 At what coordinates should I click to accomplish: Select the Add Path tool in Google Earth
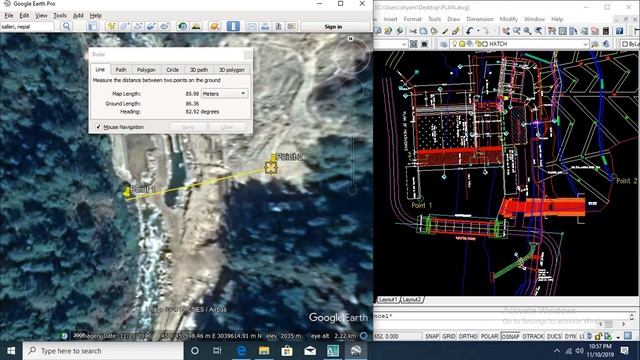pyautogui.click(x=138, y=27)
